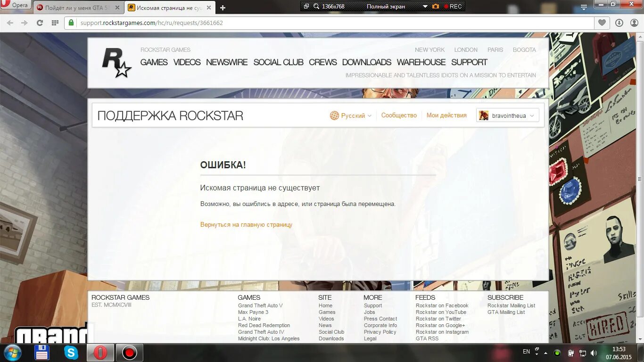This screenshot has width=644, height=362.
Task: Open the Opera main menu button
Action: [x=15, y=5]
